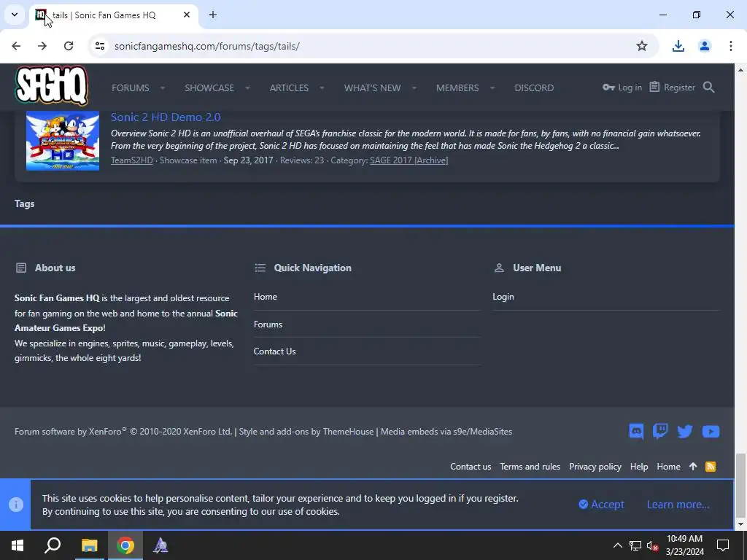The height and width of the screenshot is (560, 747).
Task: Open the Chrome profile avatar icon
Action: tap(704, 46)
